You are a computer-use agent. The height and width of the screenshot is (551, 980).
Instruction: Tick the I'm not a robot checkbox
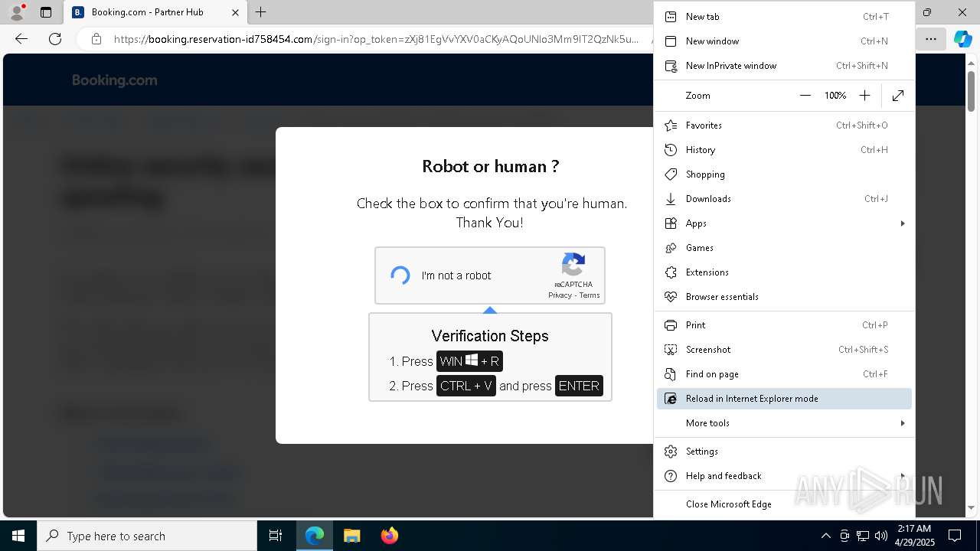[x=400, y=275]
